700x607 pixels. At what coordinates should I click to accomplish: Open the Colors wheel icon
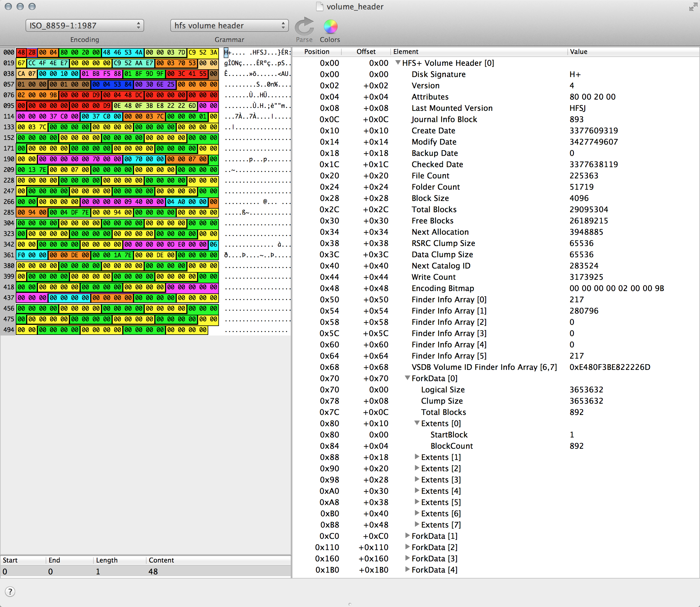click(x=330, y=27)
